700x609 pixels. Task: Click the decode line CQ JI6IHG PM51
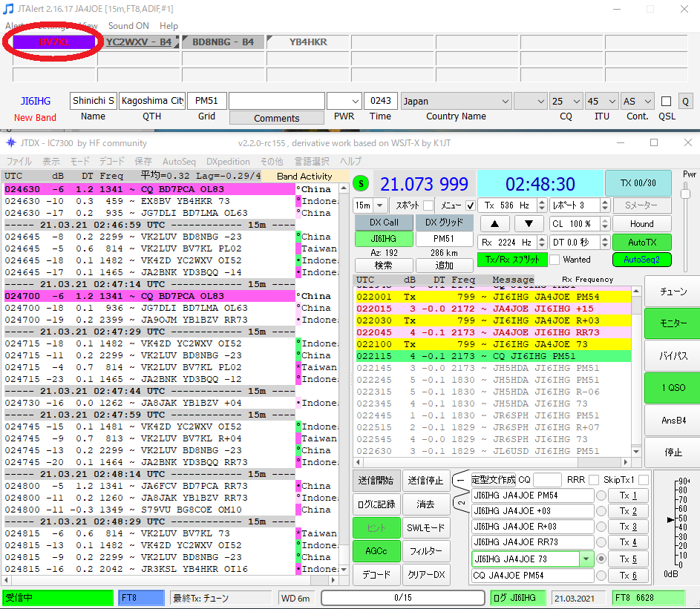[494, 356]
